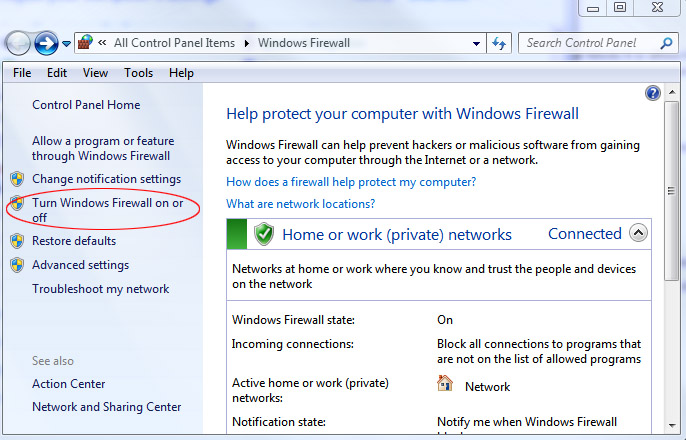Screen dimensions: 686x440
Task: Open the address bar history dropdown arrow
Action: point(476,43)
